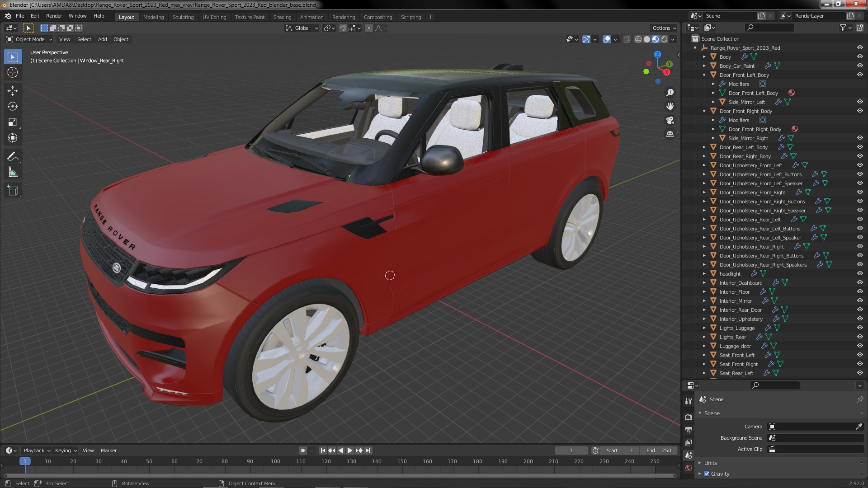The width and height of the screenshot is (868, 488).
Task: Open the World properties tab
Action: 688,468
